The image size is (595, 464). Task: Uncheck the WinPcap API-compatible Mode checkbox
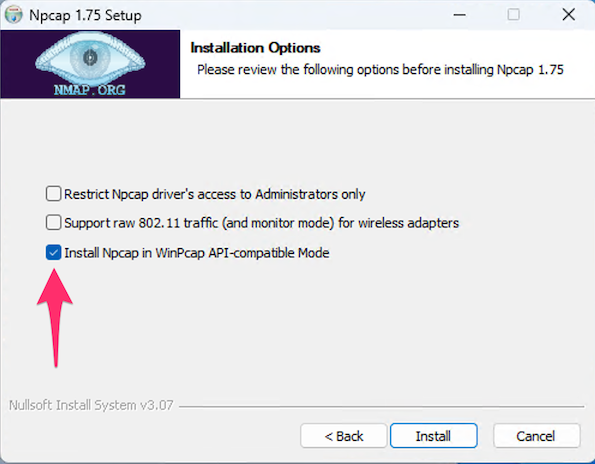click(x=53, y=252)
